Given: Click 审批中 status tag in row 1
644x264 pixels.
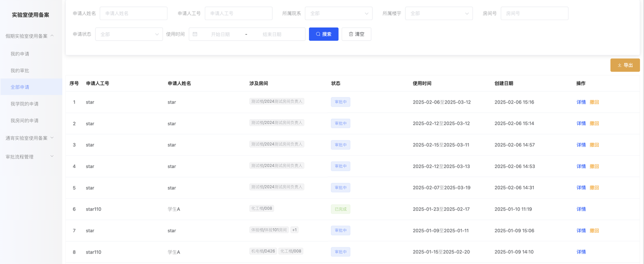Looking at the screenshot, I should tap(341, 102).
